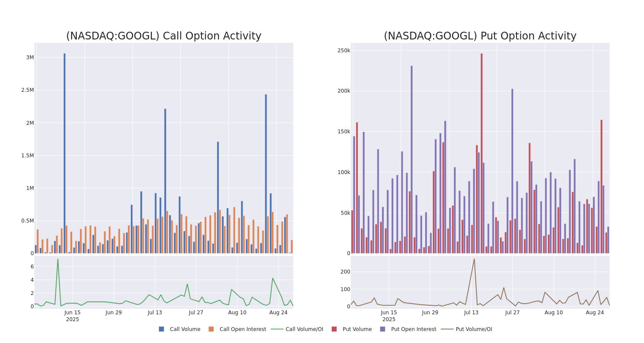Toggle the Put Open Interest legend label
The width and height of the screenshot is (644, 343).
click(413, 329)
